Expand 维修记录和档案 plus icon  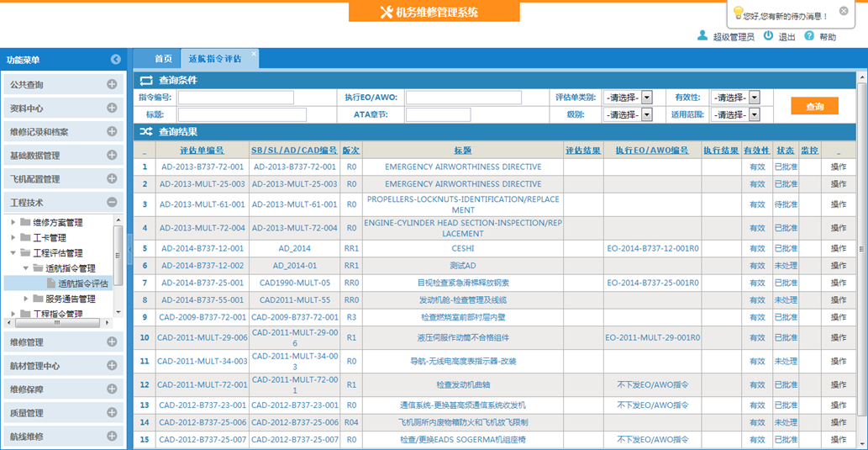coord(112,131)
